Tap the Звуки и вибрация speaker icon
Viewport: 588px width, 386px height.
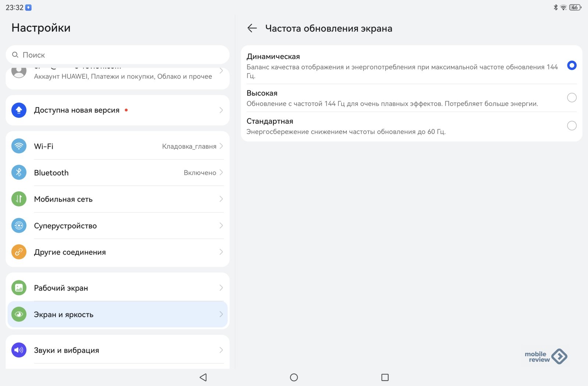(x=19, y=350)
